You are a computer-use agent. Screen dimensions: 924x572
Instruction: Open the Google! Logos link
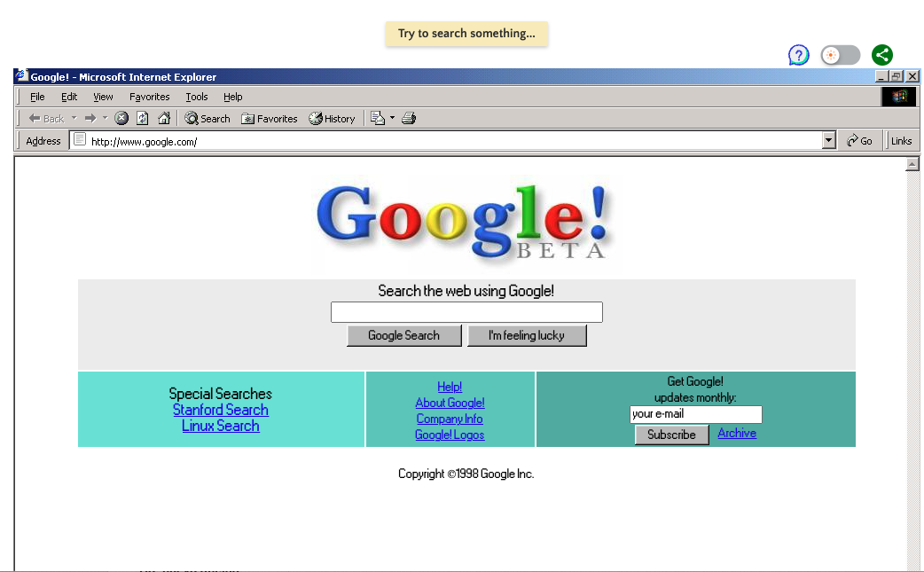pos(450,435)
